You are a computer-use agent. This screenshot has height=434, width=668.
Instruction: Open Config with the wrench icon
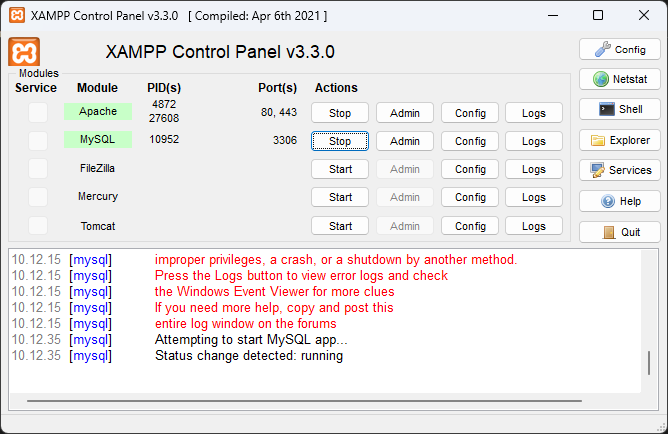click(620, 49)
